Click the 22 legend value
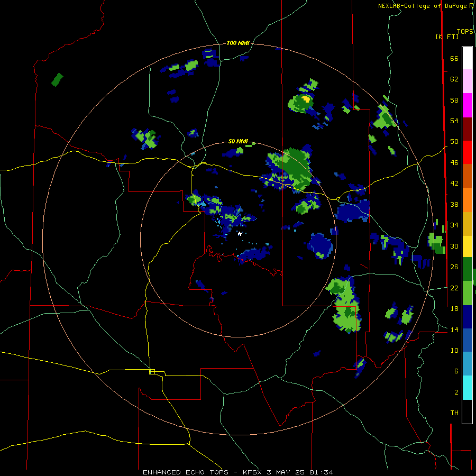The width and height of the screenshot is (476, 476). coord(454,288)
